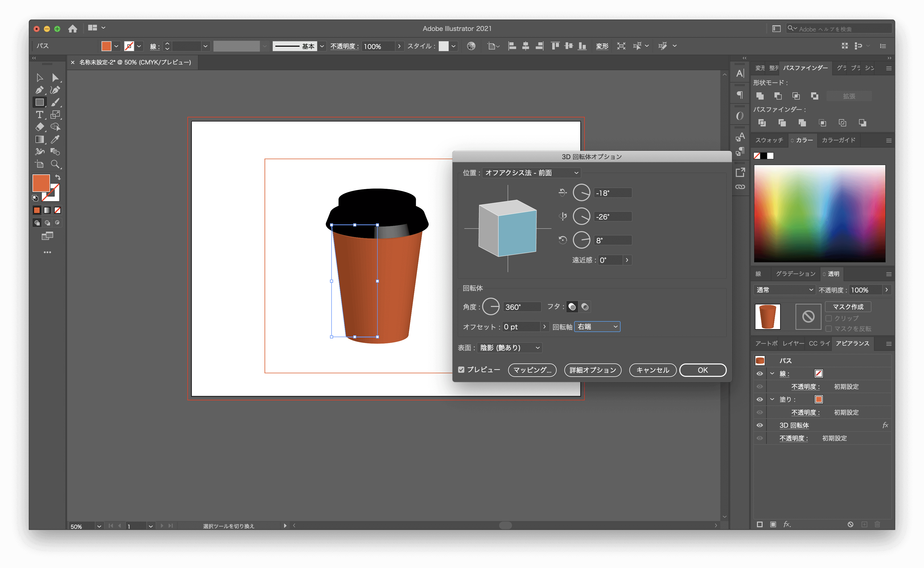The width and height of the screenshot is (924, 568).
Task: Switch to the アピアランス tab
Action: pyautogui.click(x=852, y=344)
